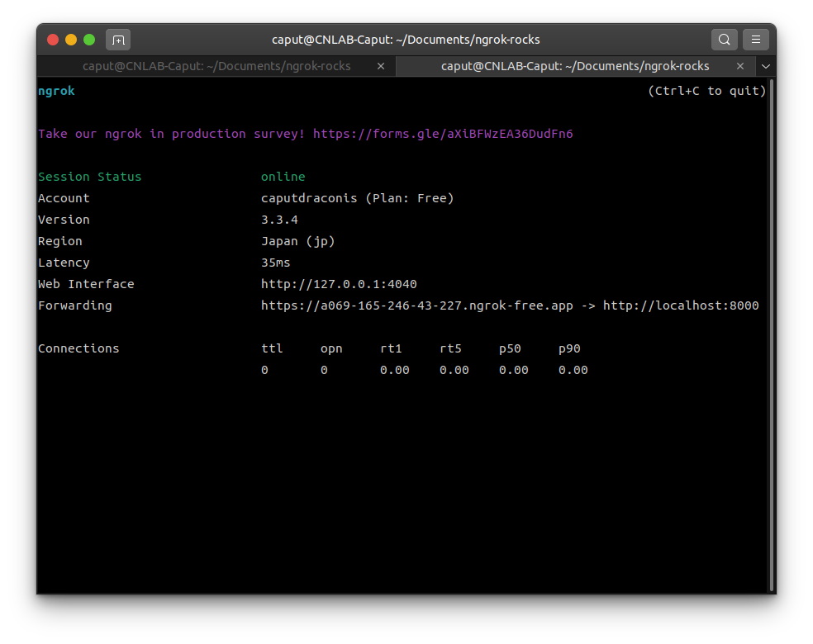813x644 pixels.
Task: Click the 'Latency' label
Action: [x=64, y=263]
